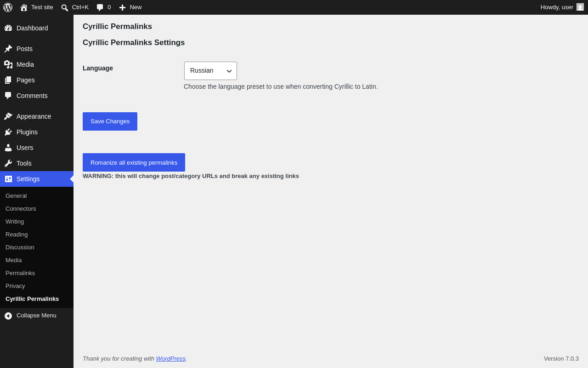Click the Appearance paintbrush icon
Viewport: 588px width, 368px height.
(x=8, y=116)
